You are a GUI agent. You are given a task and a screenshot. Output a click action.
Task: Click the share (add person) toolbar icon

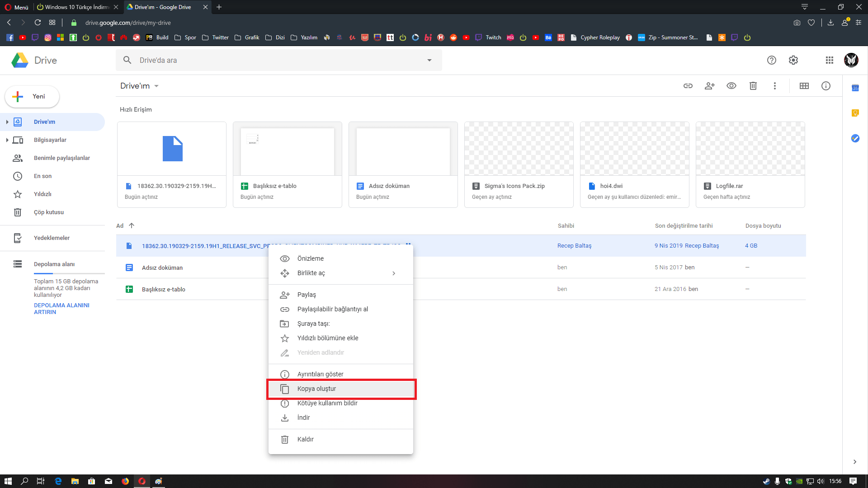709,86
